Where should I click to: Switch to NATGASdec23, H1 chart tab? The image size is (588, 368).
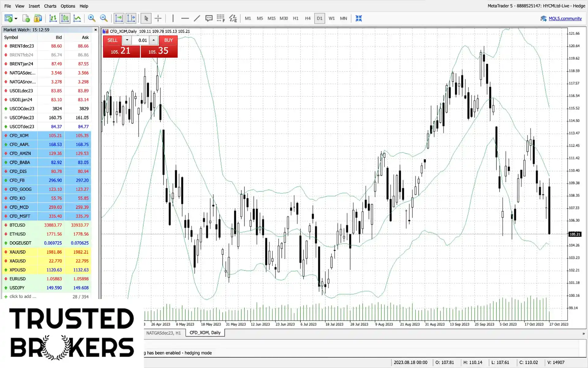click(x=164, y=333)
